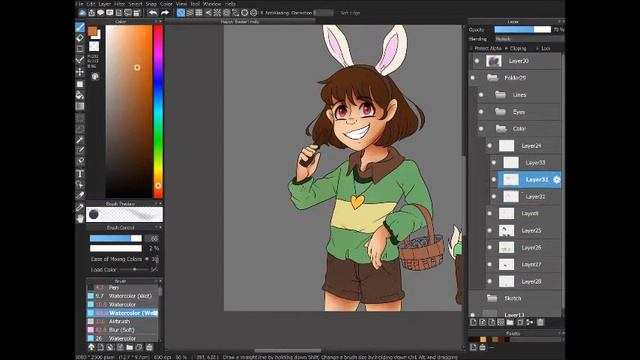
Task: Select the Airbrush brush preset
Action: point(122,322)
